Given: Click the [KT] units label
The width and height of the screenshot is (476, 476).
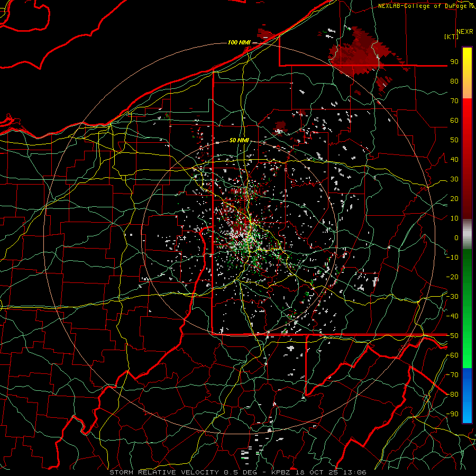Looking at the screenshot, I should pyautogui.click(x=452, y=36).
